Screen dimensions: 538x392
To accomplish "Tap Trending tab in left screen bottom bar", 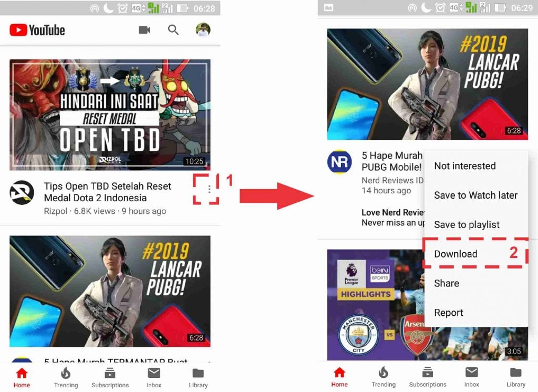I will point(66,378).
